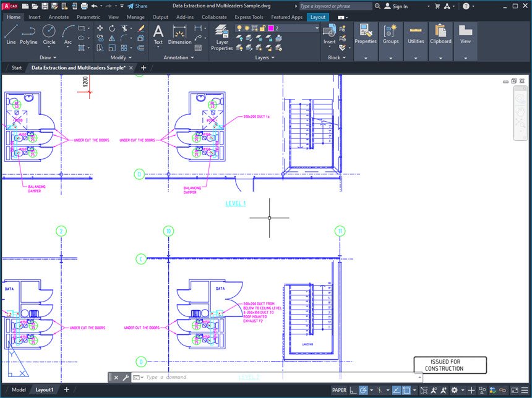This screenshot has width=532, height=398.
Task: Expand the Annotation panel
Action: (x=179, y=57)
